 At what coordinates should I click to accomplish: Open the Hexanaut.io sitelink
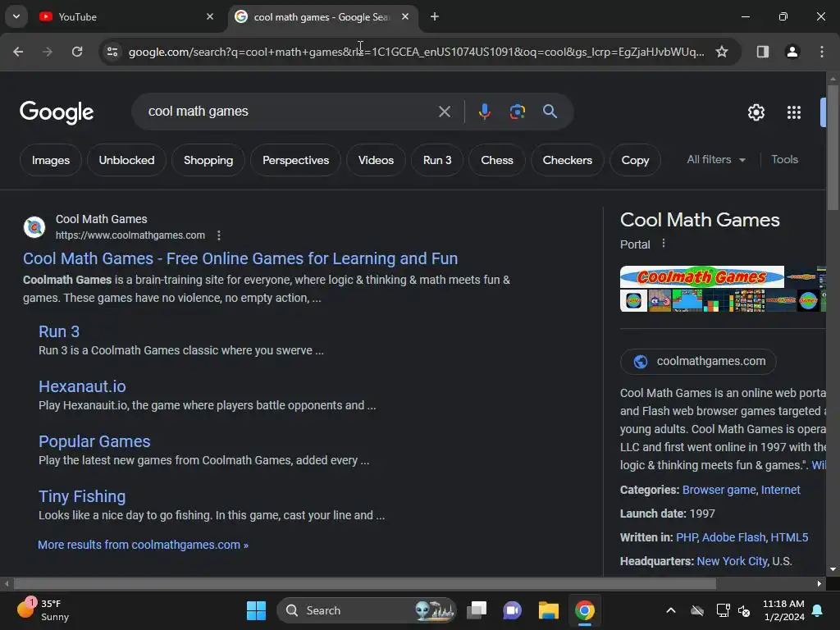pos(82,386)
